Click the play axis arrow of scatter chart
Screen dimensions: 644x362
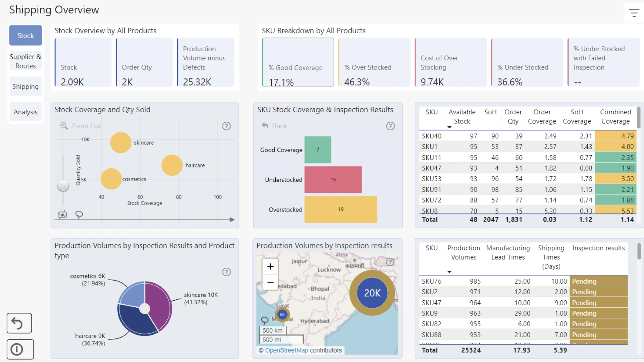click(x=232, y=220)
